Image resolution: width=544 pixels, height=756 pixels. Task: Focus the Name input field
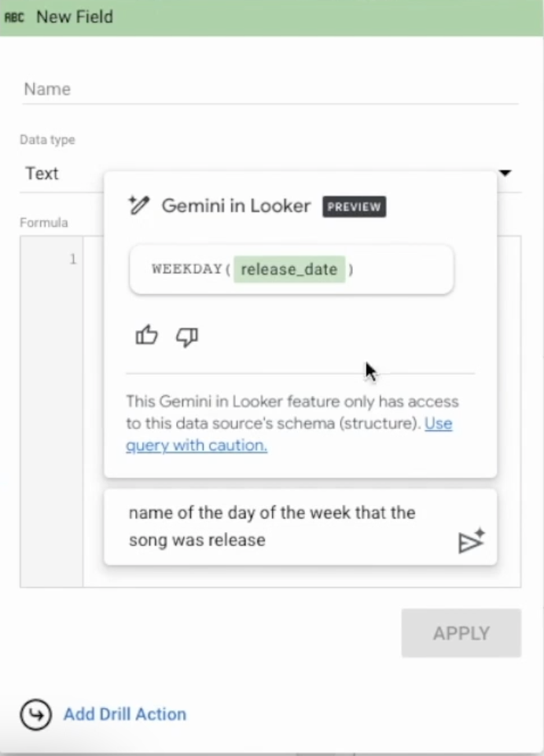tap(267, 89)
